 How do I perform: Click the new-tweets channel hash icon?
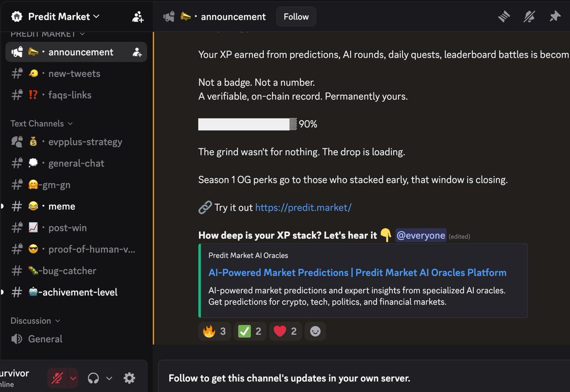(17, 74)
